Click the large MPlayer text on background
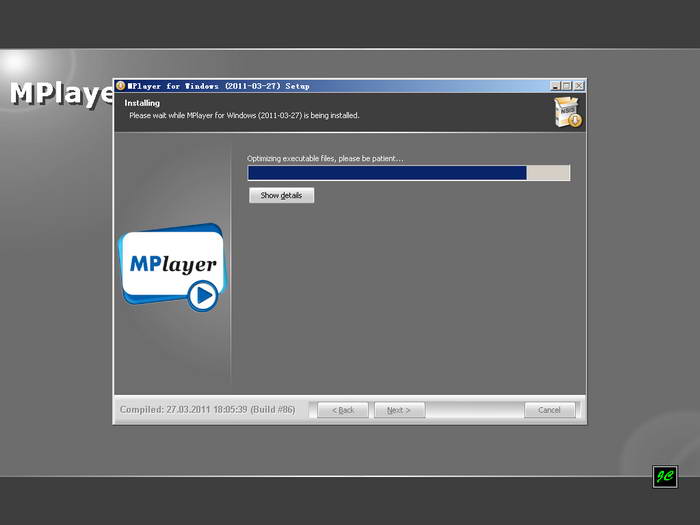Image resolution: width=700 pixels, height=525 pixels. tap(61, 94)
